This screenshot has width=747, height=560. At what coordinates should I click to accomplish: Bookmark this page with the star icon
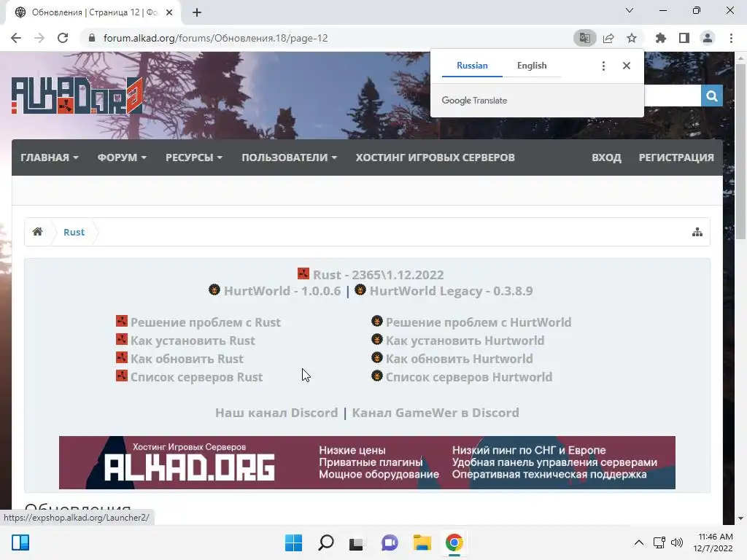632,38
